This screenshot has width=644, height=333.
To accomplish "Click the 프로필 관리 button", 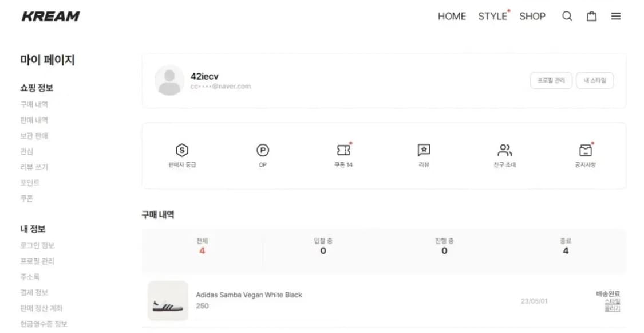I will [x=551, y=80].
